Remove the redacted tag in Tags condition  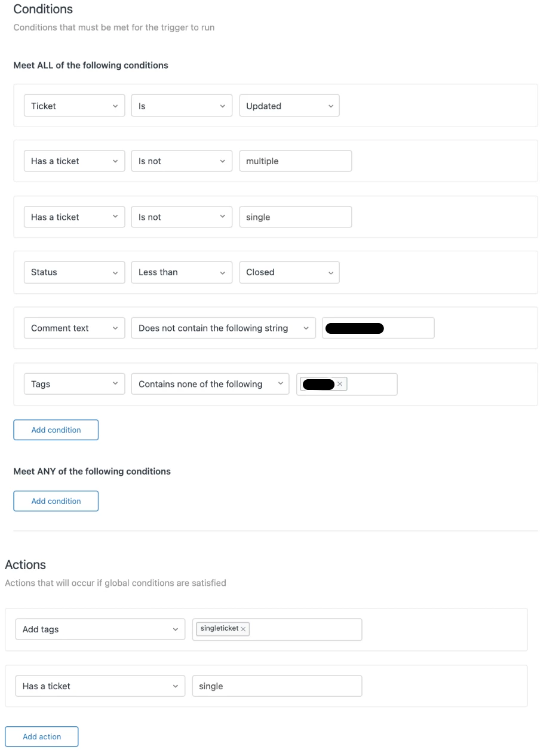pyautogui.click(x=340, y=384)
